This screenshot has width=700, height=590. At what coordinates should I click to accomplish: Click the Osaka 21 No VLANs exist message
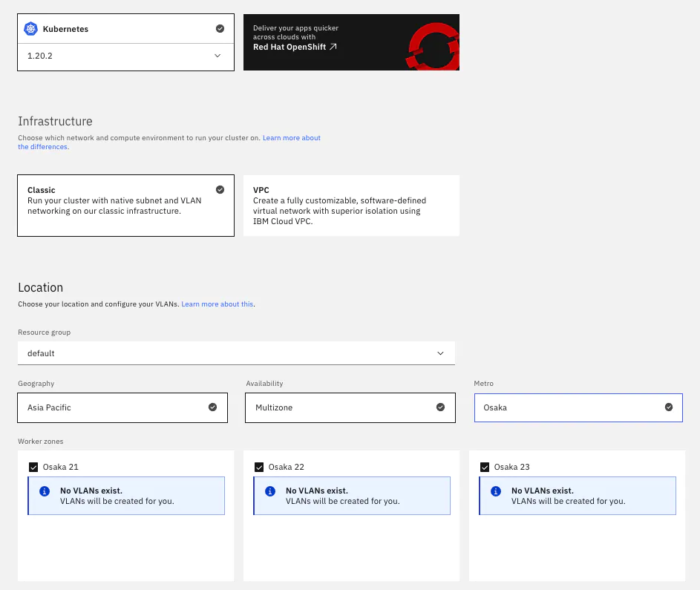point(126,496)
